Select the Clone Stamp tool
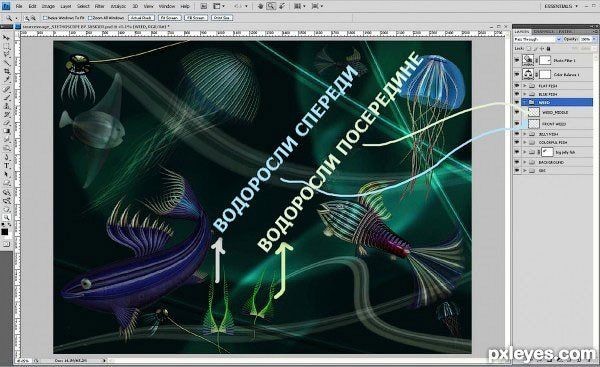This screenshot has width=600, height=367. tap(6, 106)
